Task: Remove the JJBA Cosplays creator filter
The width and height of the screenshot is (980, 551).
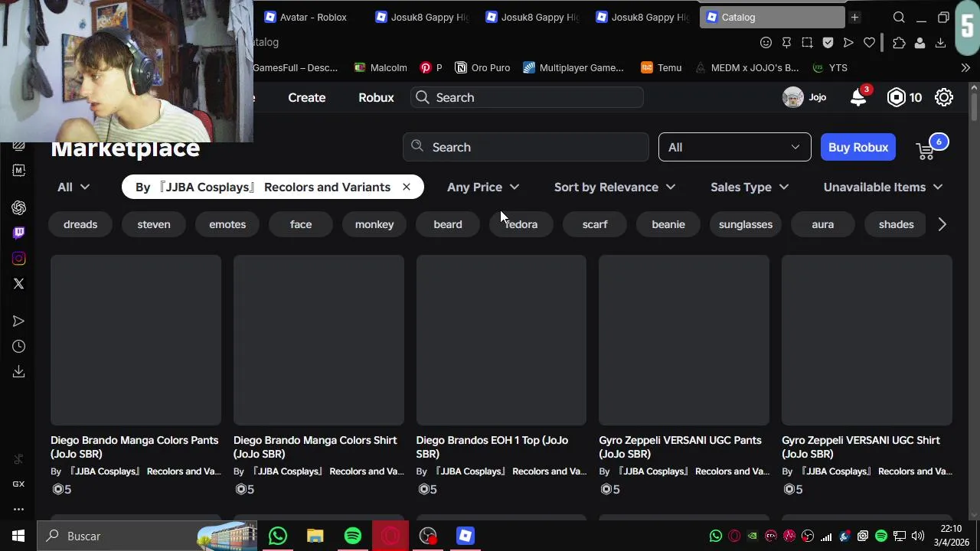Action: coord(407,187)
